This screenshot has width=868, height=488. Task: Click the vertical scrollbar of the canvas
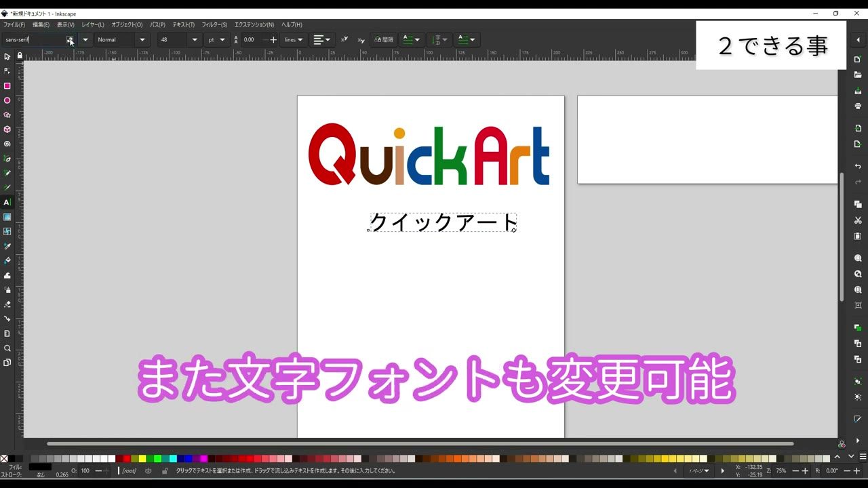point(842,237)
